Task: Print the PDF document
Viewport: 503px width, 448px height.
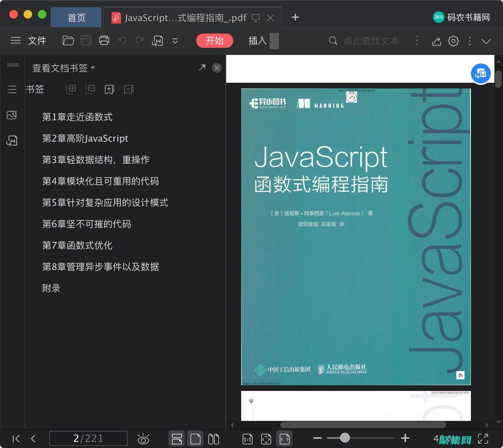Action: [x=104, y=40]
